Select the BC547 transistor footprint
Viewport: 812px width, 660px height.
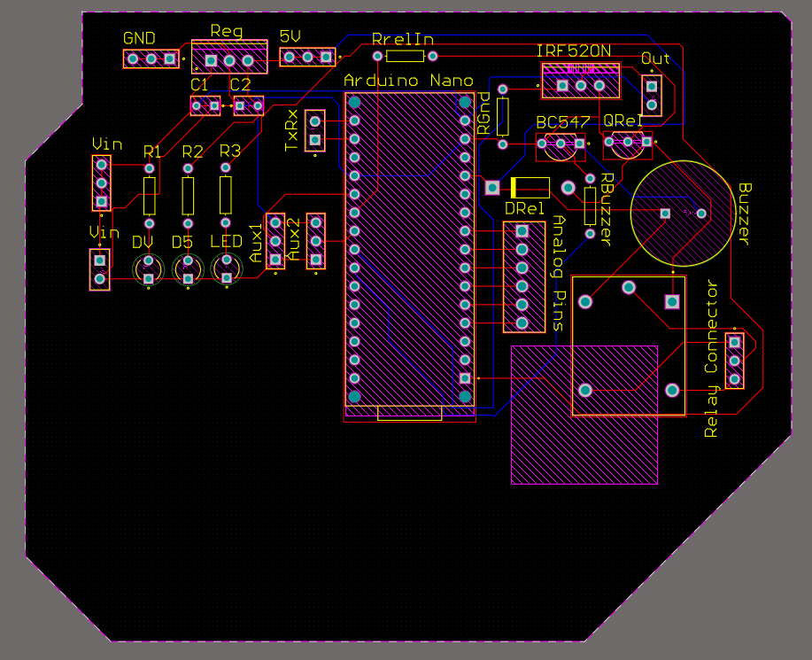pos(561,148)
